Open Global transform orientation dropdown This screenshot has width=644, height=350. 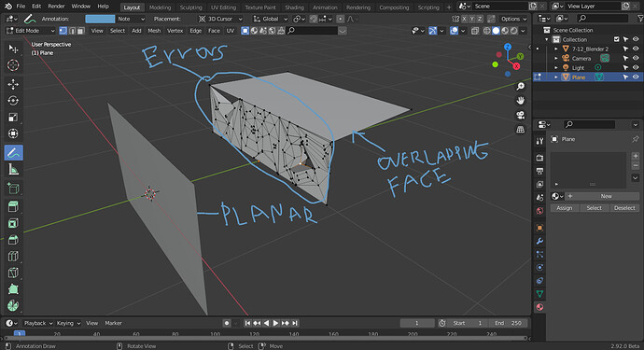(x=271, y=19)
